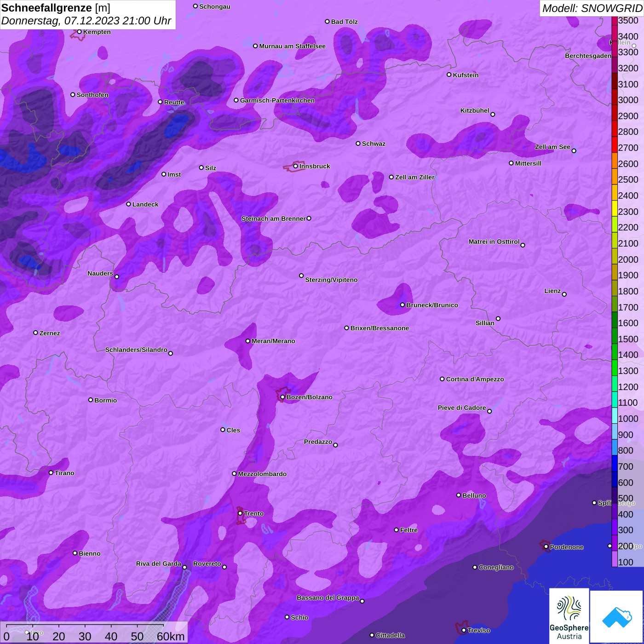Click the yellow 2300 color scale segment
This screenshot has height=644, width=644.
pyautogui.click(x=615, y=207)
